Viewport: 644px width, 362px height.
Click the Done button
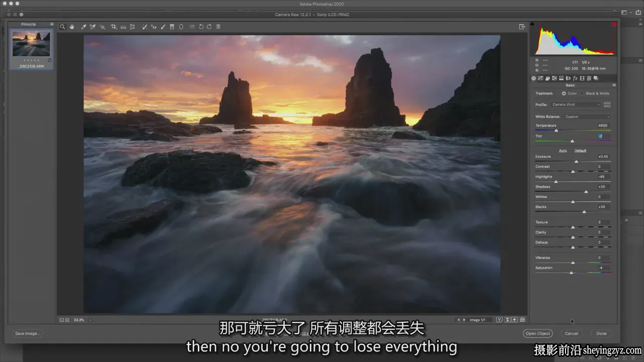click(x=602, y=333)
